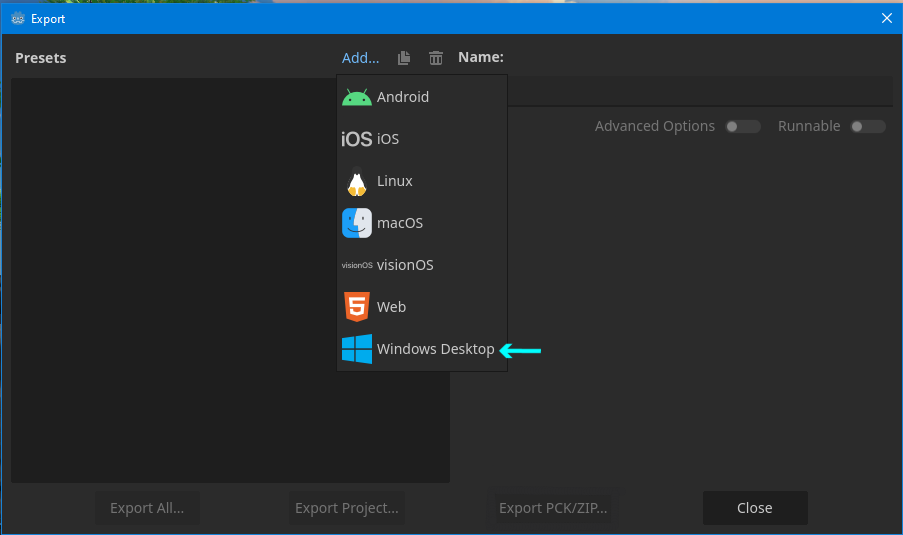Select the Linux export platform entry
903x535 pixels.
422,181
